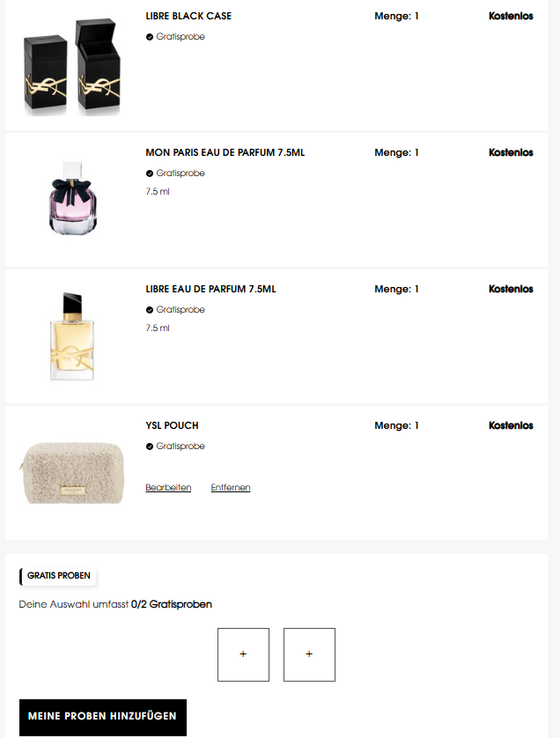Click checkmark icon under Mon Paris Eau de Parfum
Screen dimensions: 560x738
pos(150,173)
